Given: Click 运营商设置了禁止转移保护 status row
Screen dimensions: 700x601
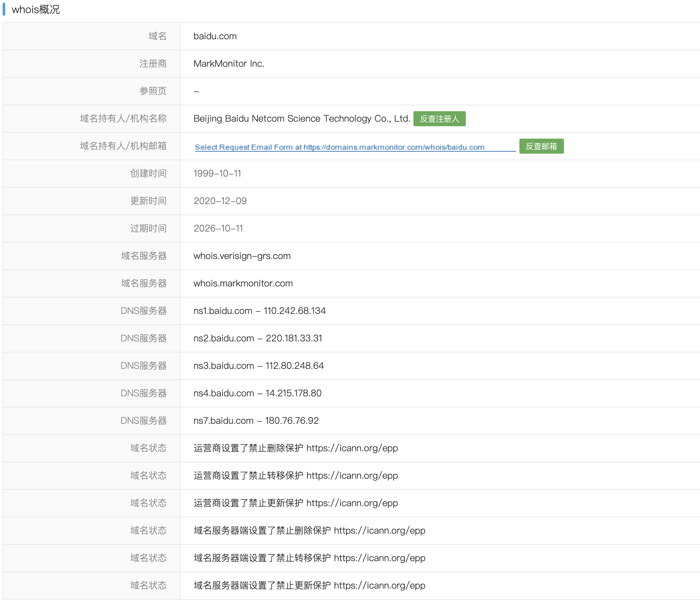Looking at the screenshot, I should coord(296,475).
